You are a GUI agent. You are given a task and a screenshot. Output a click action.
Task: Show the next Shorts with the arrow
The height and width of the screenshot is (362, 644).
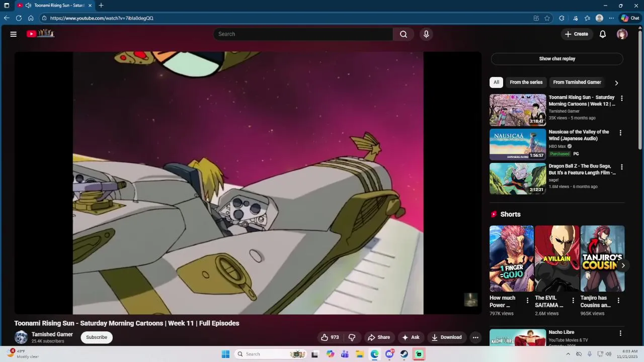[623, 265]
